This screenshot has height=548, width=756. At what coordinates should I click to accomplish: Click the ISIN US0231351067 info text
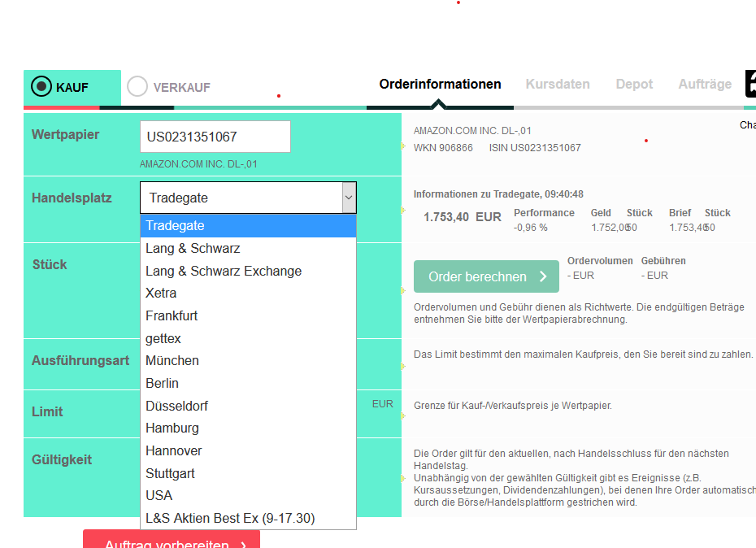[x=535, y=148]
